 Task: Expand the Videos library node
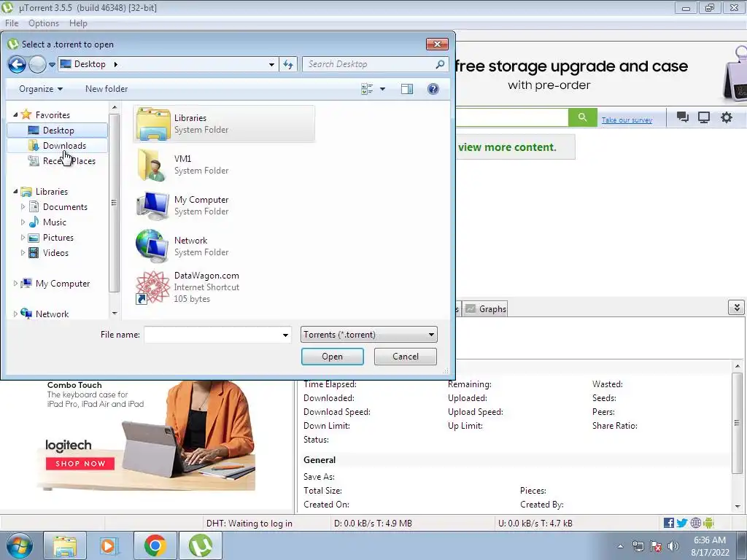point(23,253)
